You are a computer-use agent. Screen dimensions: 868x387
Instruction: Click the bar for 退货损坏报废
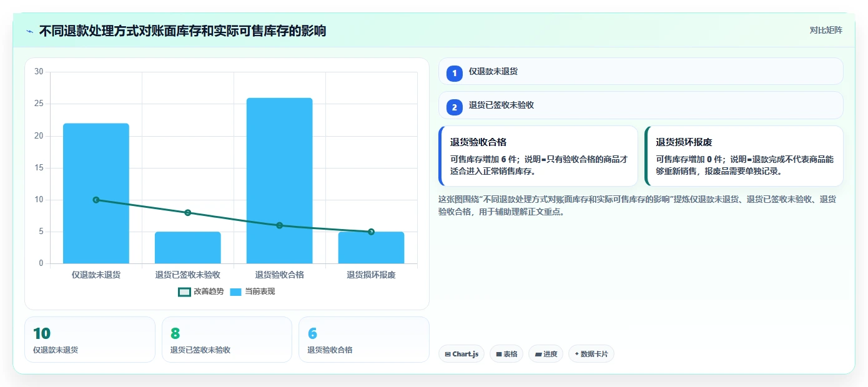[x=372, y=248]
